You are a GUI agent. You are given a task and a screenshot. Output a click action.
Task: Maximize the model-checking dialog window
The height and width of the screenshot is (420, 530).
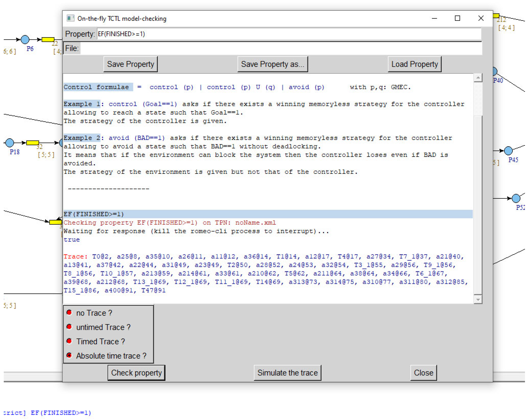457,18
